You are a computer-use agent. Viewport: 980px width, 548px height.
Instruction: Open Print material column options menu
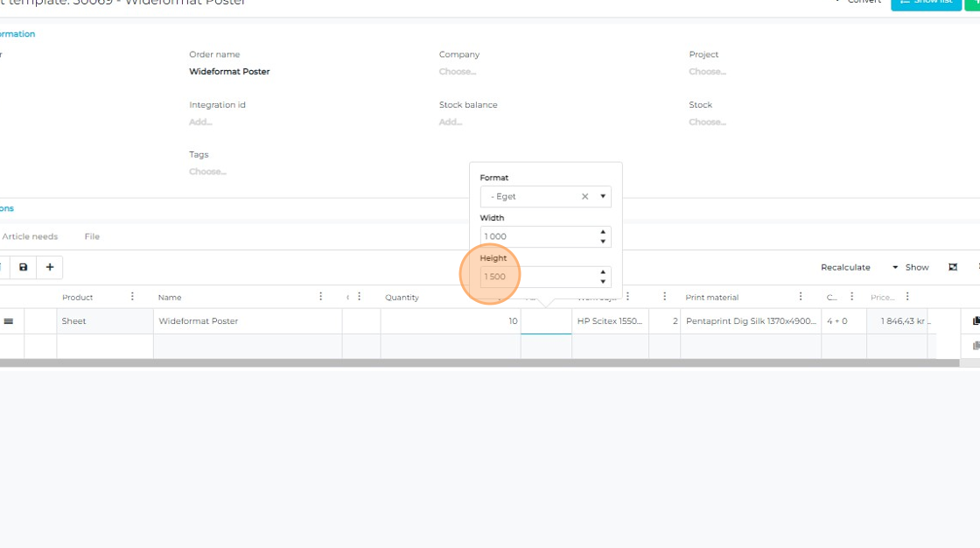801,297
